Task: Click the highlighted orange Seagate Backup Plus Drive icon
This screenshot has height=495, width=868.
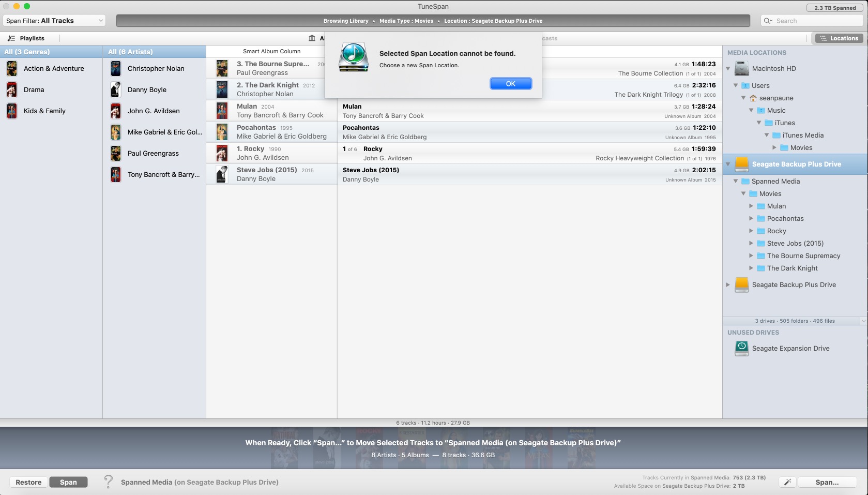Action: [x=741, y=164]
